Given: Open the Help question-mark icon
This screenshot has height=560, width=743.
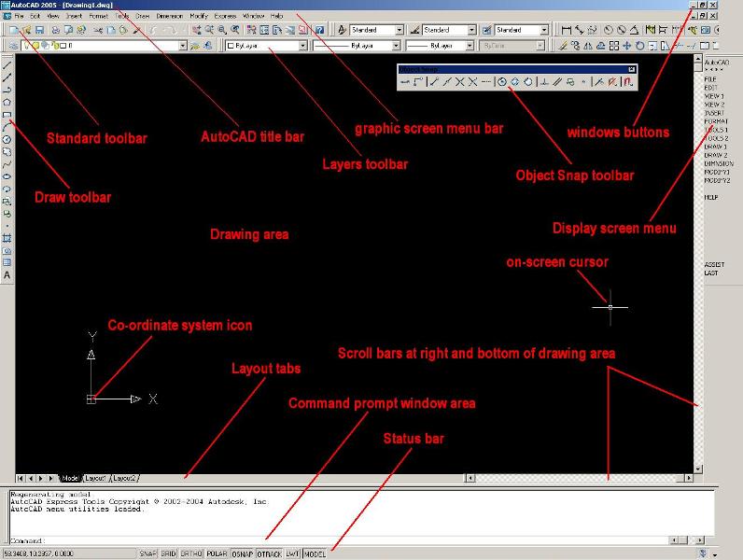Looking at the screenshot, I should coord(319,30).
